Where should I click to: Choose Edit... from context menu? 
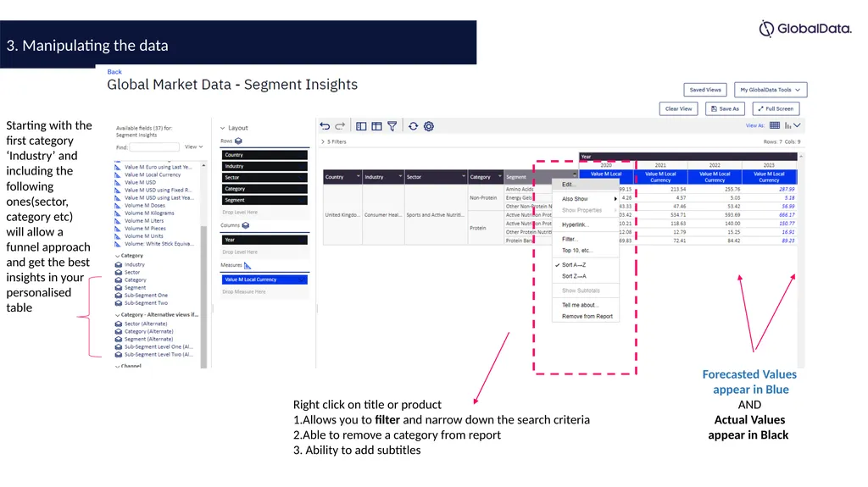[x=585, y=185]
